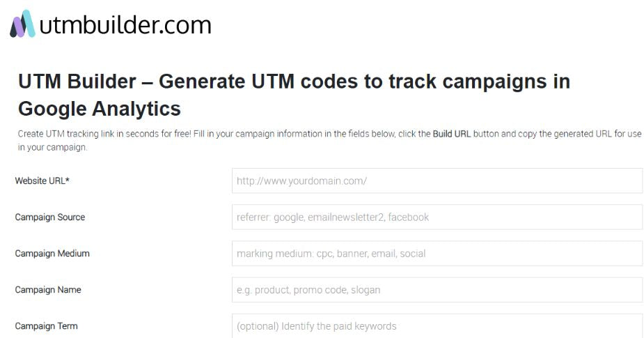
Task: Click the Campaign Source label
Action: coord(50,217)
